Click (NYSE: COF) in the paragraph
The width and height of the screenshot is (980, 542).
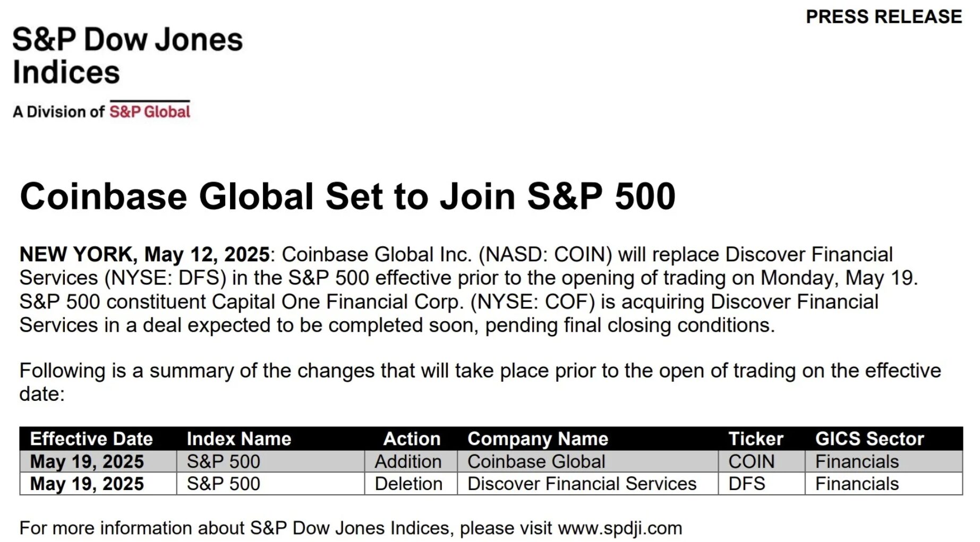[x=533, y=302]
